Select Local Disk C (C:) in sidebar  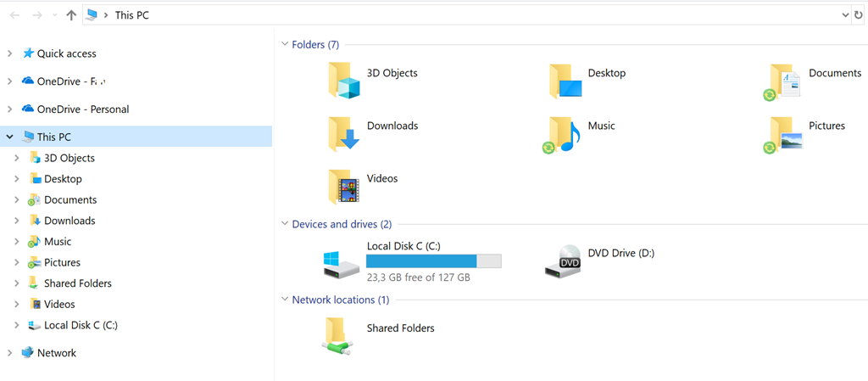tap(81, 325)
